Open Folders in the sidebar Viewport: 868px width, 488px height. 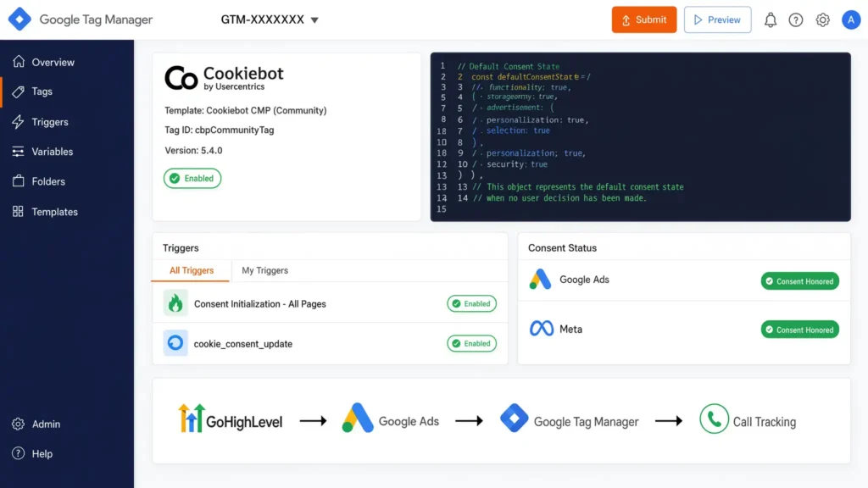[67, 181]
